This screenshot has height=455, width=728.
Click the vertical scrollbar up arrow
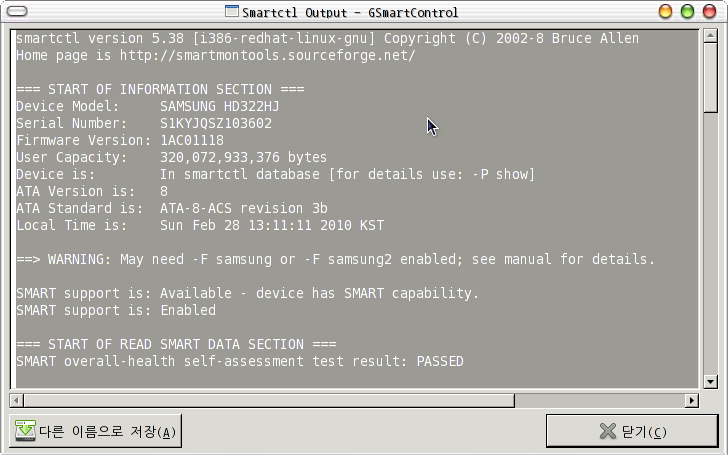(710, 36)
